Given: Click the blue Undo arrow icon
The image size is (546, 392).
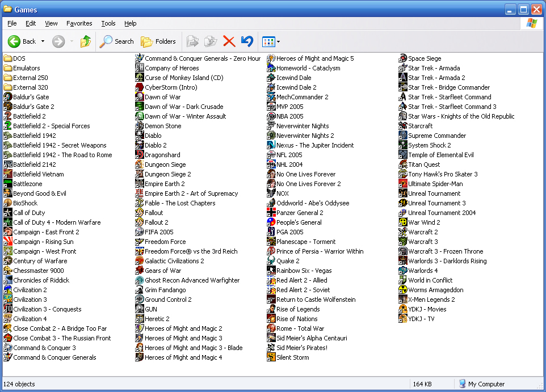Looking at the screenshot, I should (x=247, y=41).
